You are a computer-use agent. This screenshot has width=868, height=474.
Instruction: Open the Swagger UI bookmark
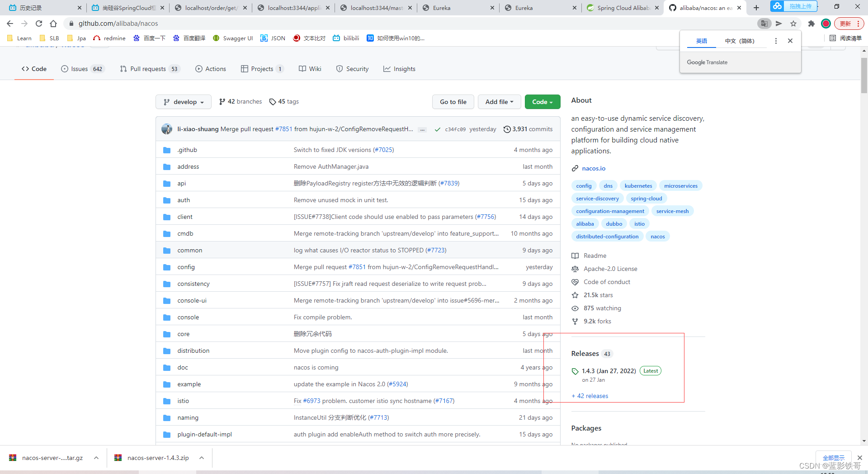click(233, 38)
